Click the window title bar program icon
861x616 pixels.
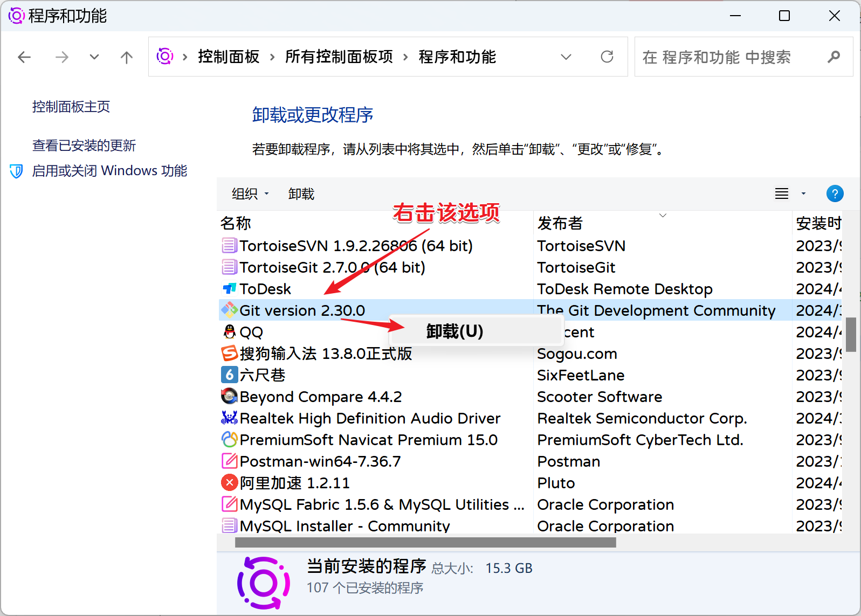click(x=16, y=16)
